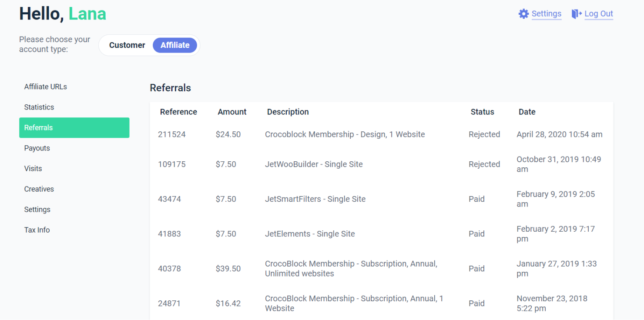Select reference number 24871
644x320 pixels.
[x=169, y=303]
